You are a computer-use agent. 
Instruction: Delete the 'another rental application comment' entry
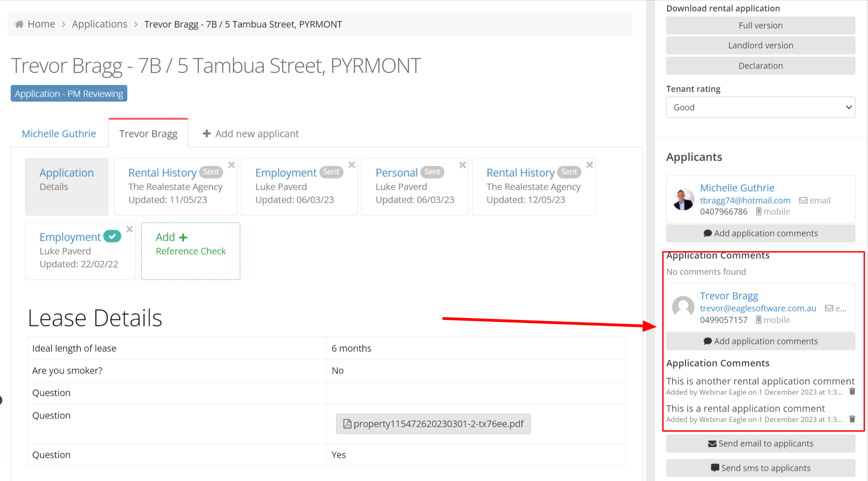click(852, 392)
